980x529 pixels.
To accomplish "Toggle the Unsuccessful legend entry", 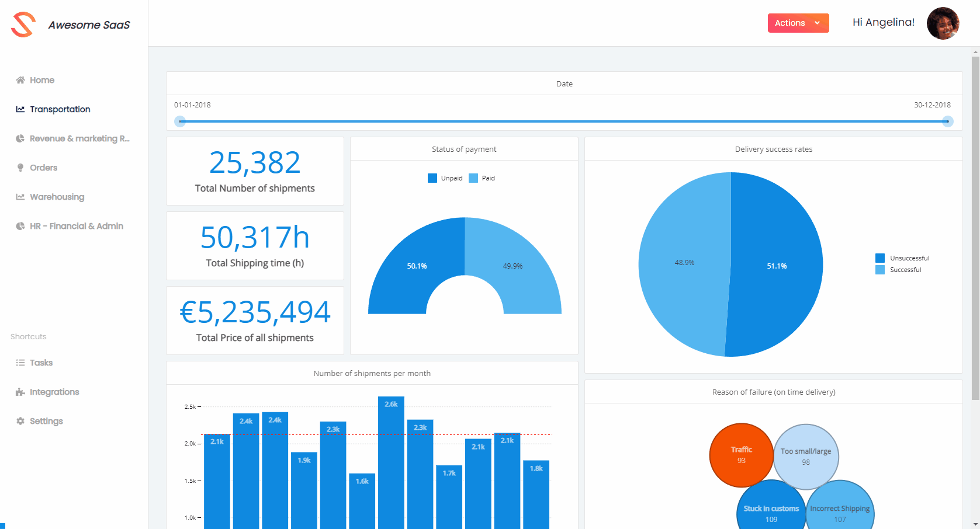I will (902, 258).
